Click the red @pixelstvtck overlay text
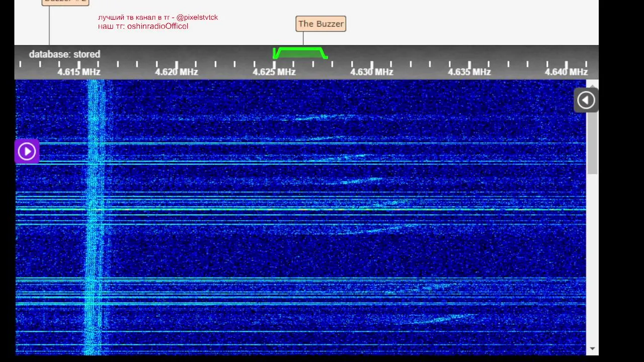The image size is (644, 362). point(197,17)
